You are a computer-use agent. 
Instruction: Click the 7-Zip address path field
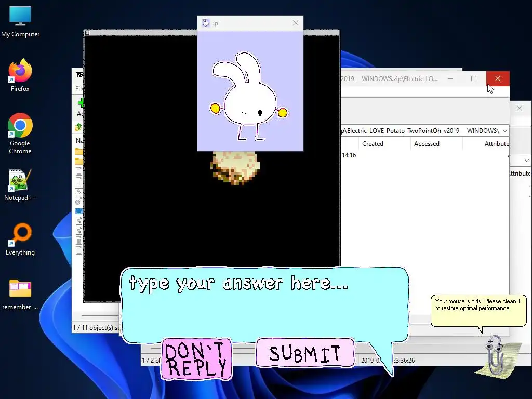(x=421, y=130)
